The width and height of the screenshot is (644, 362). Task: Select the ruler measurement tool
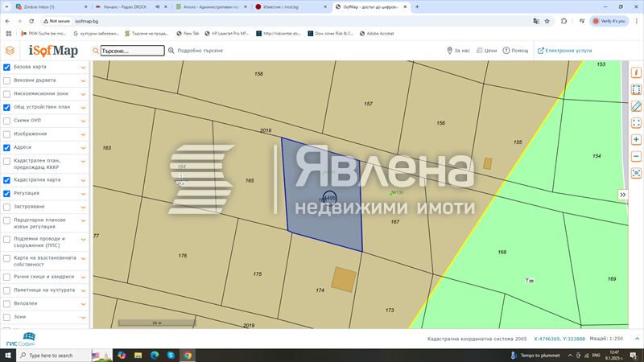click(636, 106)
